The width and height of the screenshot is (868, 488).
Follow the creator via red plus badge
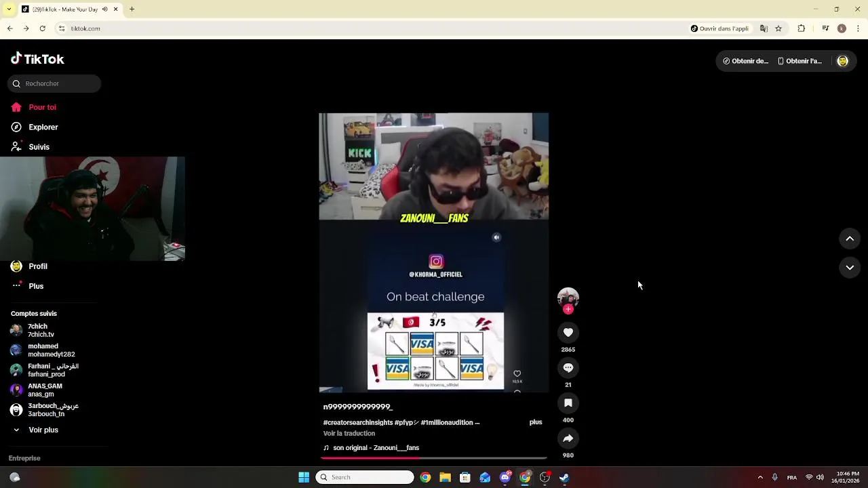568,309
